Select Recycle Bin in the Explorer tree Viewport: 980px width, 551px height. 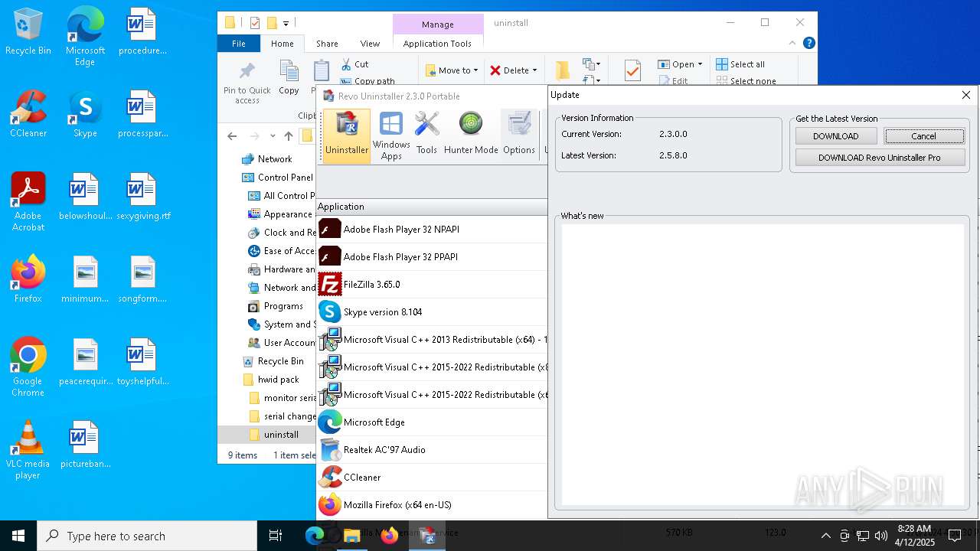273,361
